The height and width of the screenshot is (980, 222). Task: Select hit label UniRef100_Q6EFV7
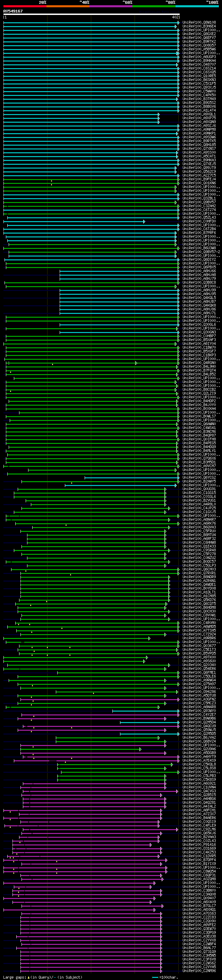(x=199, y=38)
